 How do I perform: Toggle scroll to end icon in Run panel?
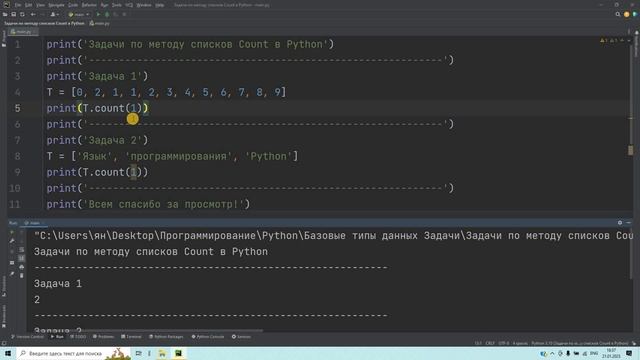tap(22, 258)
